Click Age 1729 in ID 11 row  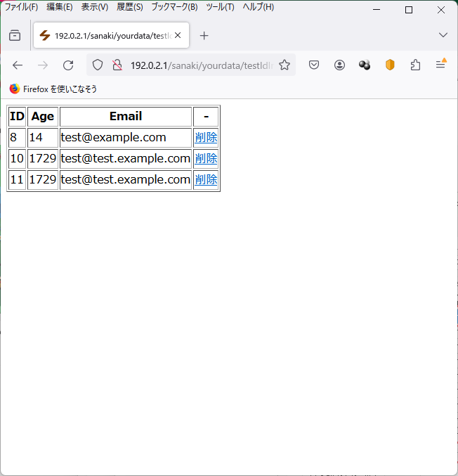(43, 179)
